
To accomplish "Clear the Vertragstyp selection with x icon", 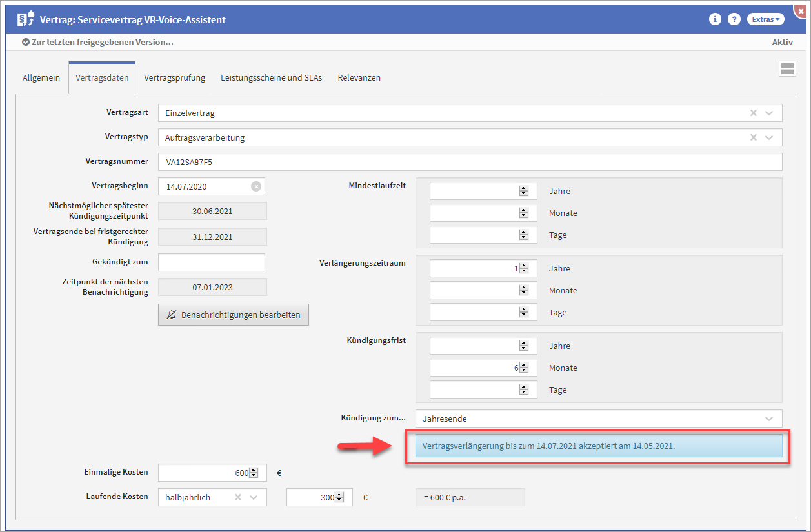I will pyautogui.click(x=753, y=137).
